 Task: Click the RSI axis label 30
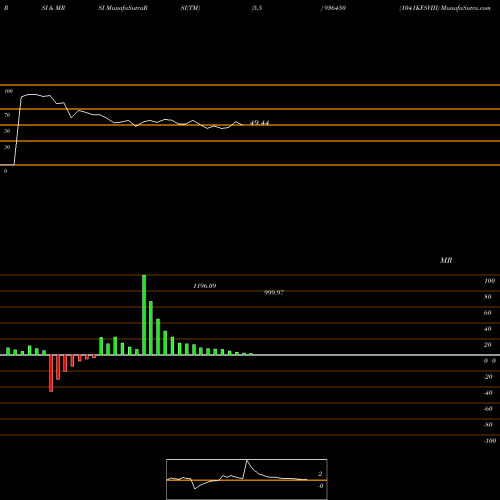pos(7,147)
